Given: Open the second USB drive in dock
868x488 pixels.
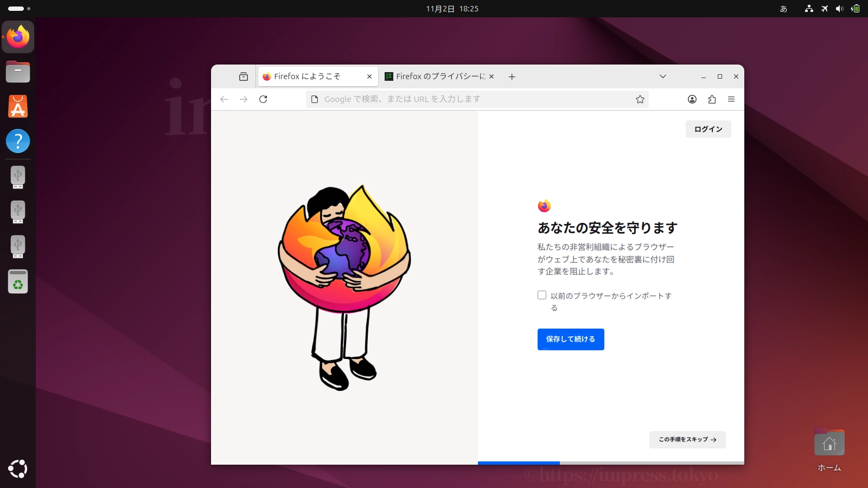Looking at the screenshot, I should tap(18, 212).
